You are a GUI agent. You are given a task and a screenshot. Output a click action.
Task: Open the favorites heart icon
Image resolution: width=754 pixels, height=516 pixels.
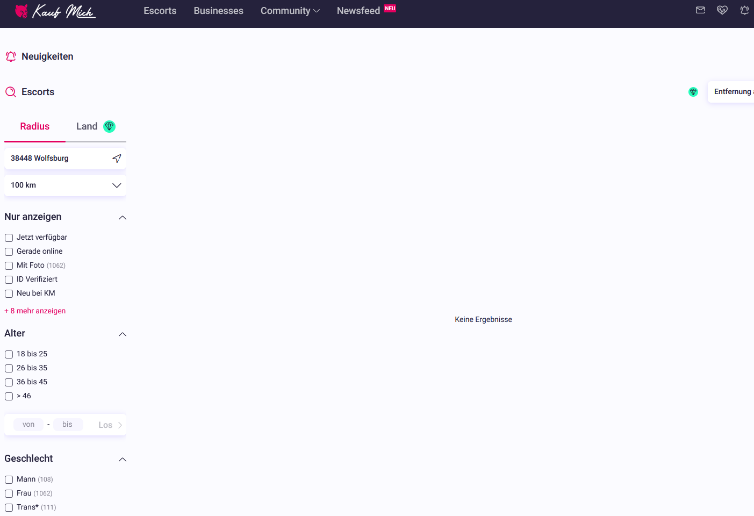coord(722,10)
